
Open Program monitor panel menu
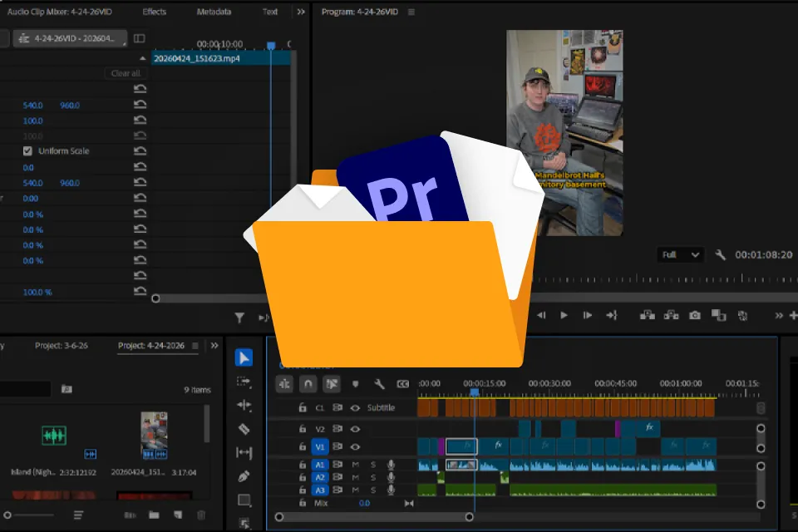click(411, 12)
